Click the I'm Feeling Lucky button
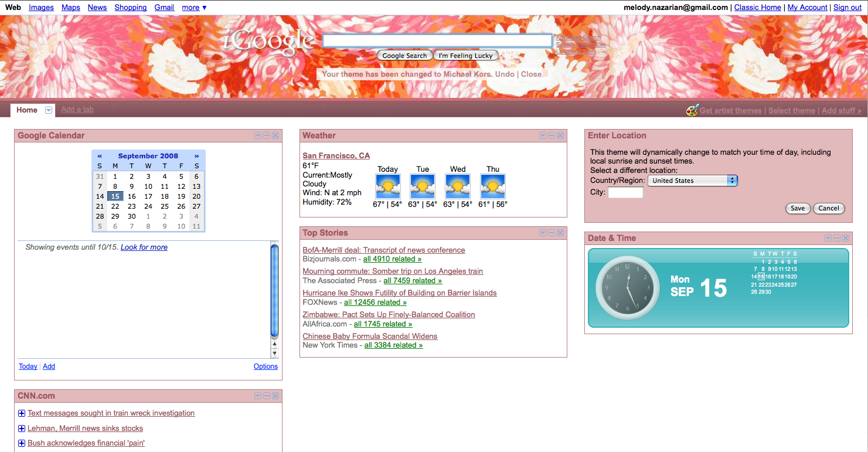Viewport: 868px width, 452px height. [466, 56]
